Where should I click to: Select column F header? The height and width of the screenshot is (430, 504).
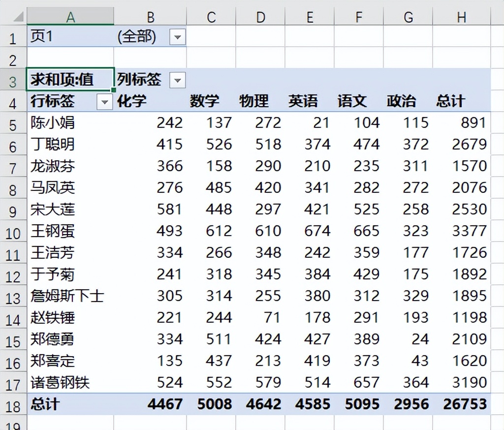click(x=359, y=17)
